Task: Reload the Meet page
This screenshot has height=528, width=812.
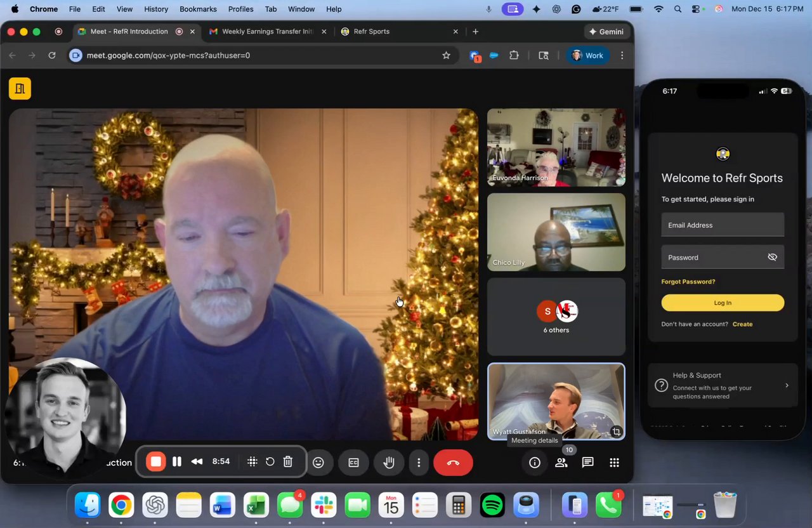Action: pyautogui.click(x=52, y=55)
